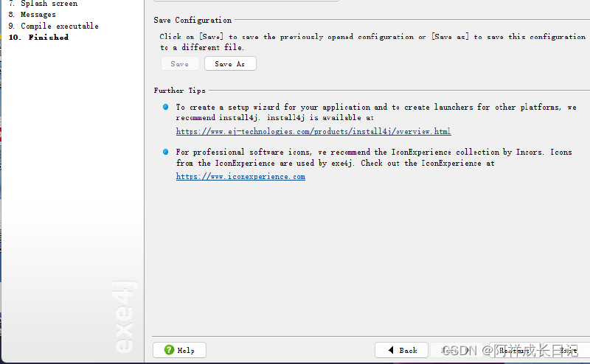The image size is (590, 364).
Task: Click the disabled Next button
Action: [457, 350]
